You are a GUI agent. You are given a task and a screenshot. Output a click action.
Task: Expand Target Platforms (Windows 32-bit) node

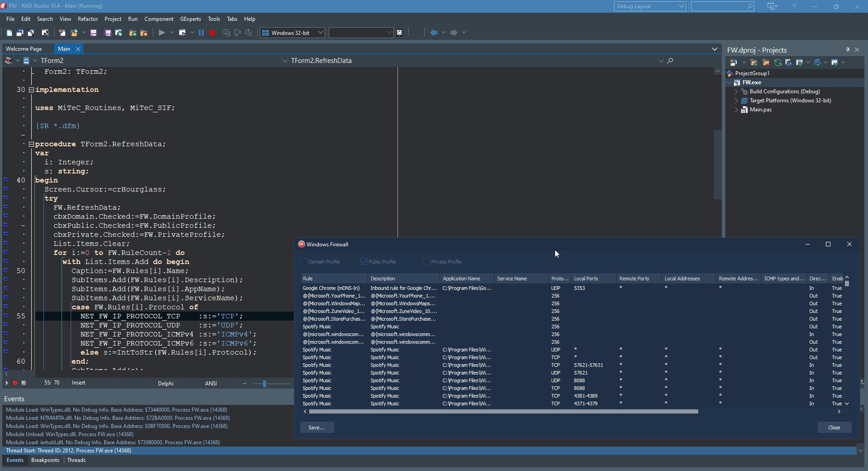(736, 101)
